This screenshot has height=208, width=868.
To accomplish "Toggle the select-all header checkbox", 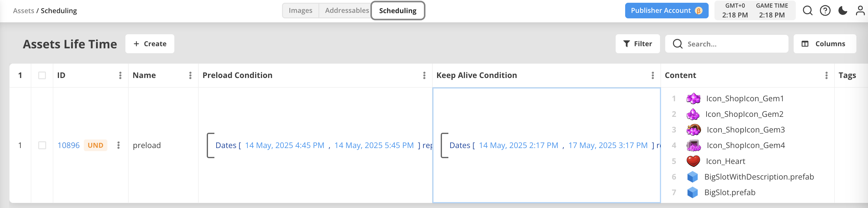I will click(42, 75).
